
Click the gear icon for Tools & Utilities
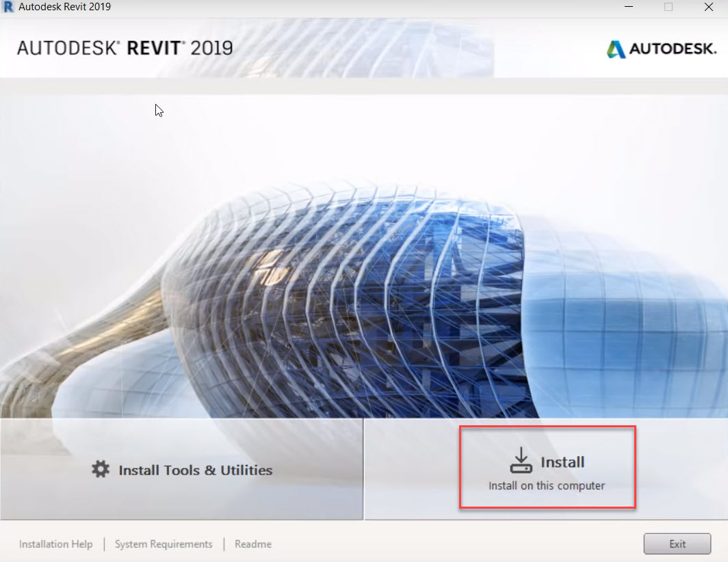pos(101,469)
